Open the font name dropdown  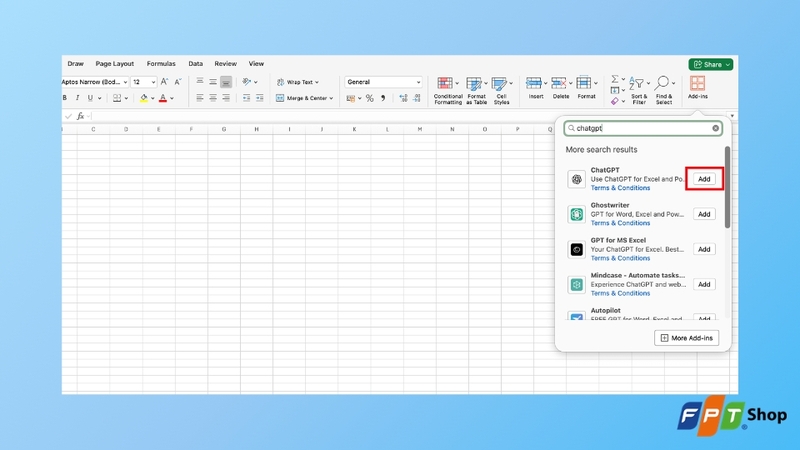tap(126, 82)
